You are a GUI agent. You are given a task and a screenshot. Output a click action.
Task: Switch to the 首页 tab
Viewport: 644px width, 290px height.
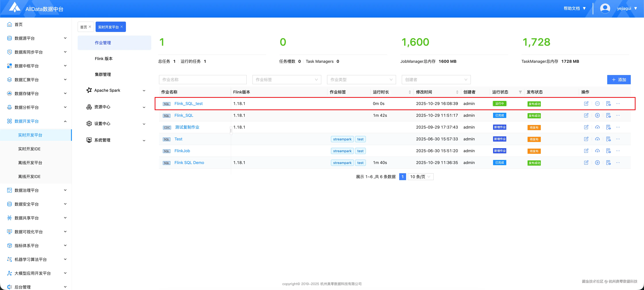(x=84, y=27)
